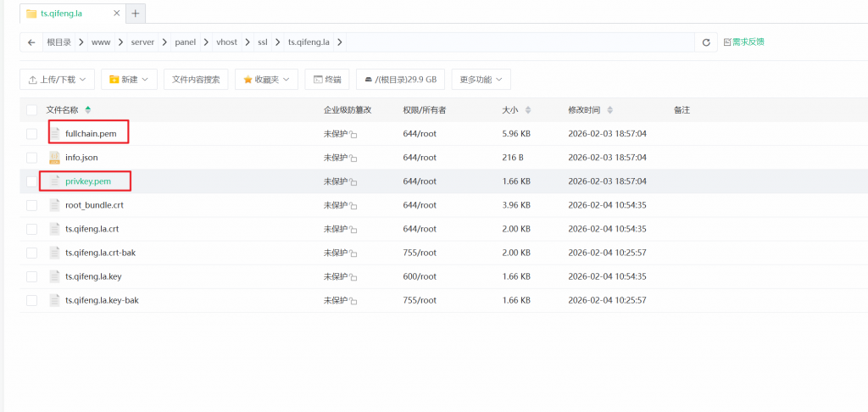Viewport: 868px width, 412px height.
Task: Toggle the select-all checkbox in header
Action: 31,110
